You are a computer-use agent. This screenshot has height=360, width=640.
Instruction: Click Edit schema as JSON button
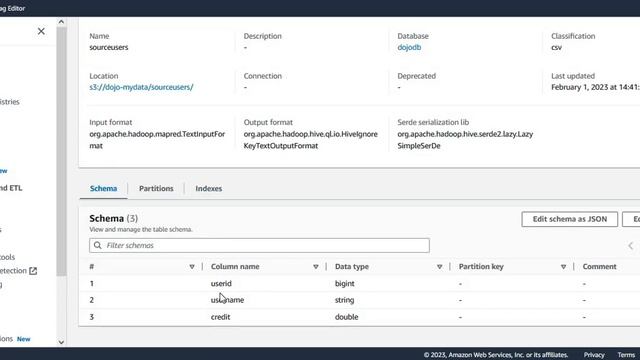coord(569,219)
